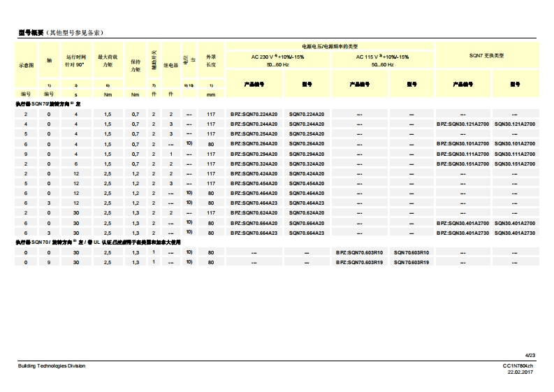The image size is (554, 392).
Task: Click product number BPZ:SQN70.224A20
Action: pos(254,114)
